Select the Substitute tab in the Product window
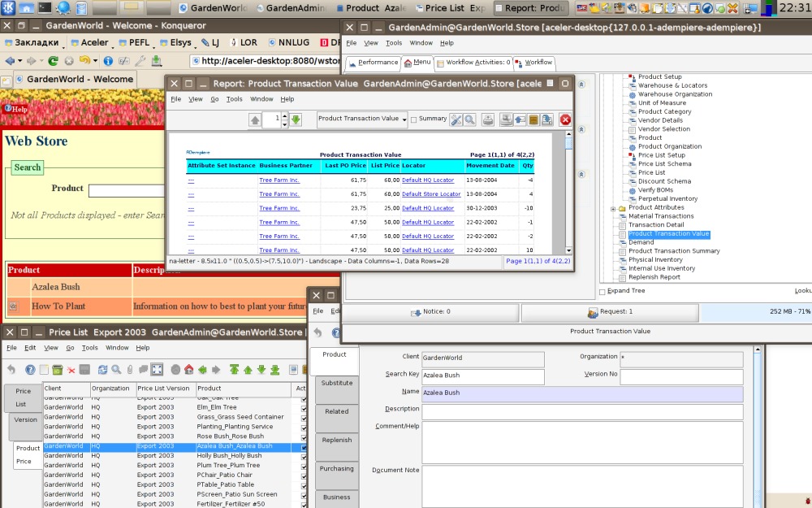 pyautogui.click(x=337, y=390)
